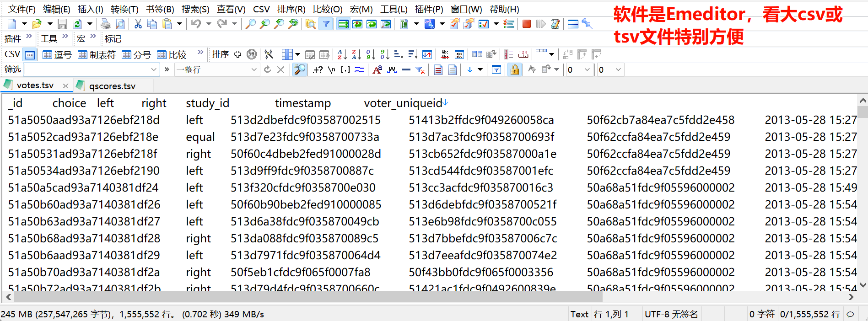Click the 制表符 tab-separated mode button
Screen dimensions: 868x321
97,55
